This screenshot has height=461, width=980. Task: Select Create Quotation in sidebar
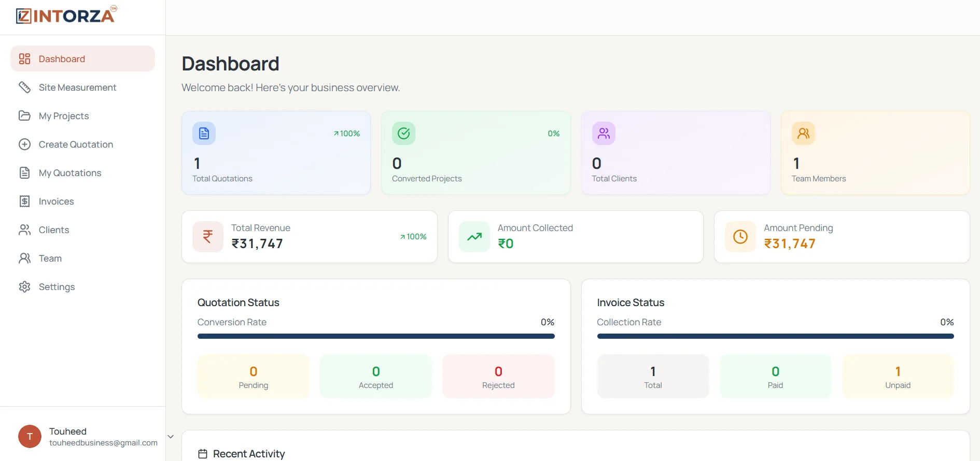(82, 144)
